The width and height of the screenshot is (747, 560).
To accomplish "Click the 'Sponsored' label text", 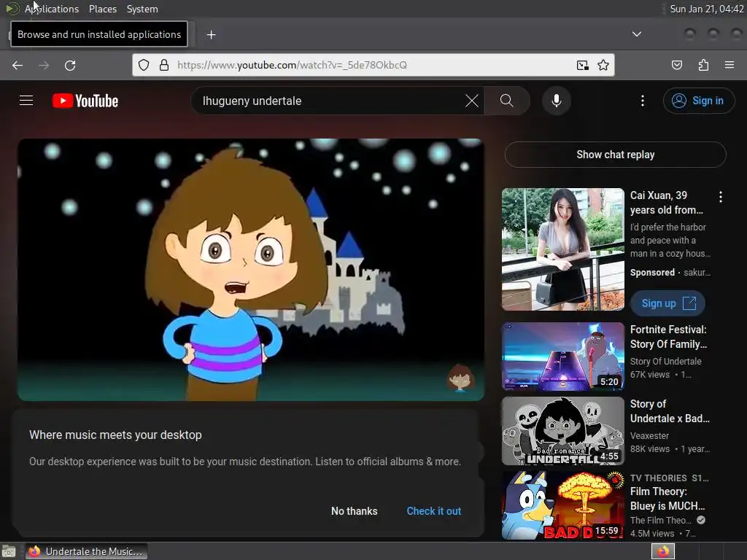I will tap(652, 273).
